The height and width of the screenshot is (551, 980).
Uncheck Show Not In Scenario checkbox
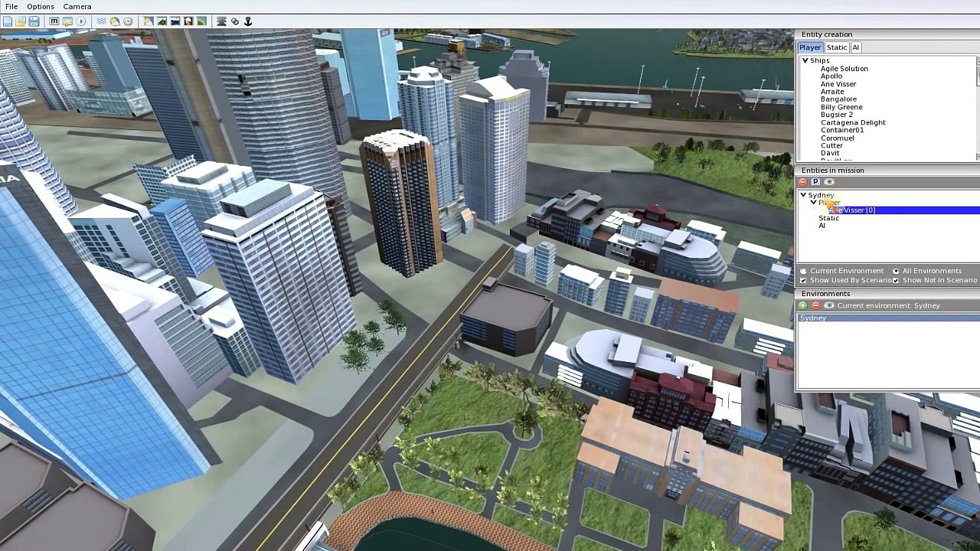pos(896,281)
